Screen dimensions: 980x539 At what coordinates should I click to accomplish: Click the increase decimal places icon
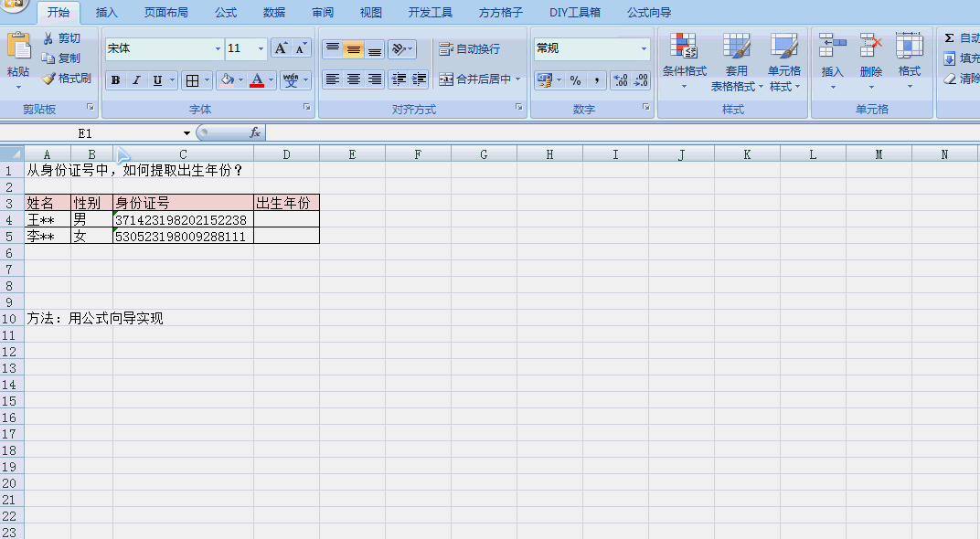pyautogui.click(x=621, y=80)
